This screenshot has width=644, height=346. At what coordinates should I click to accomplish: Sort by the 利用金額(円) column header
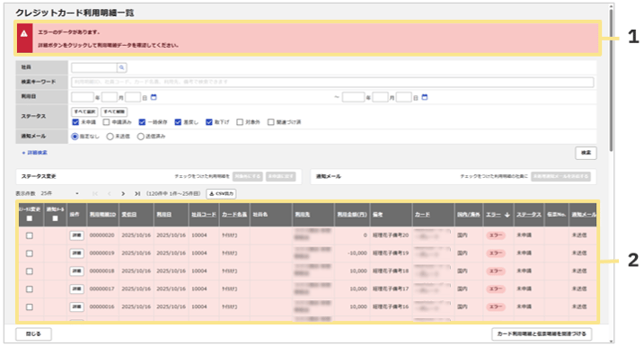click(352, 215)
